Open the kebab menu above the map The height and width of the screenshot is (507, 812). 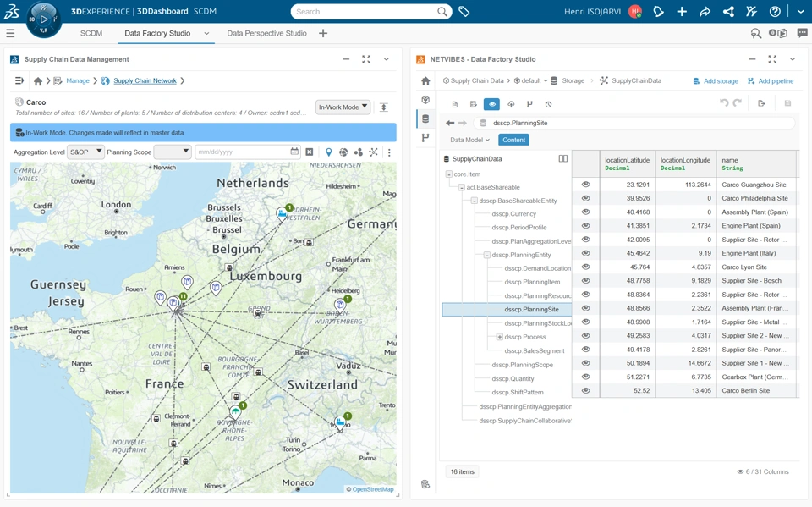click(389, 152)
